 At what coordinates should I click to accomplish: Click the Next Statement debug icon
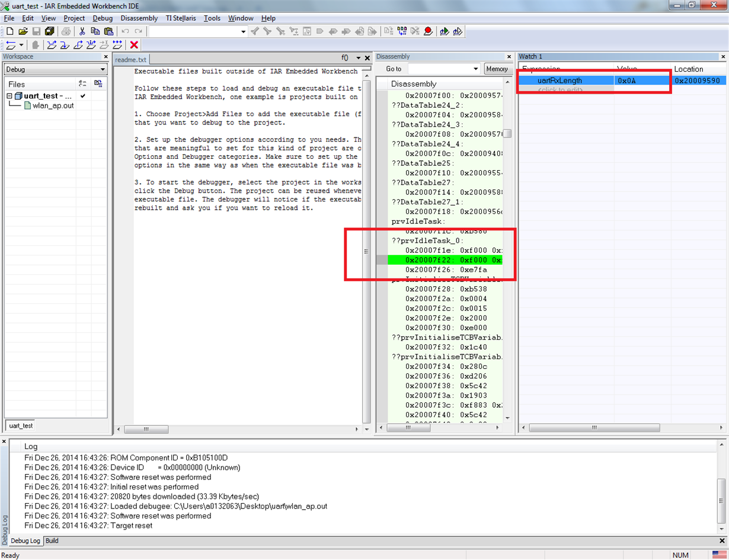point(91,45)
